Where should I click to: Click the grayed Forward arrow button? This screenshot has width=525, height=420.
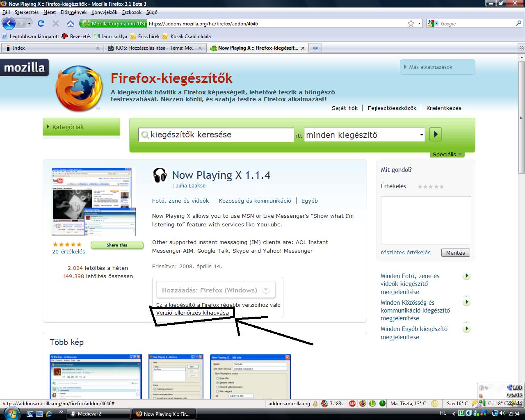tap(21, 23)
